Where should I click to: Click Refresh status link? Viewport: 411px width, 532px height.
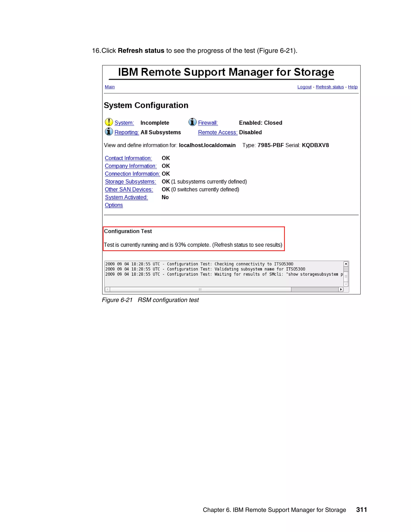click(330, 87)
